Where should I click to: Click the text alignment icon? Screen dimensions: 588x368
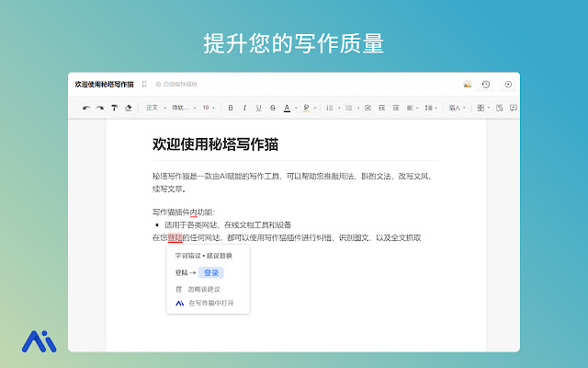pos(410,109)
